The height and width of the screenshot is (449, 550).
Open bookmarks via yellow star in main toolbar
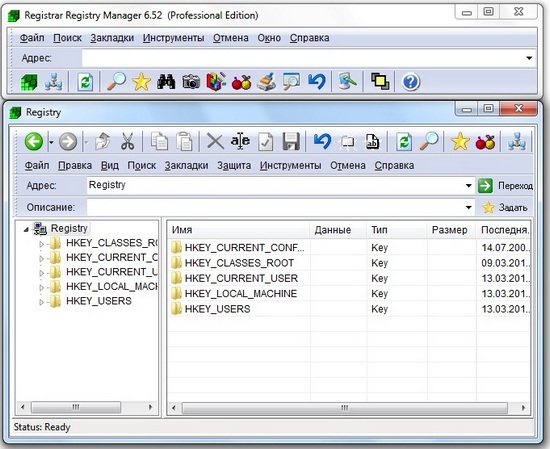141,82
